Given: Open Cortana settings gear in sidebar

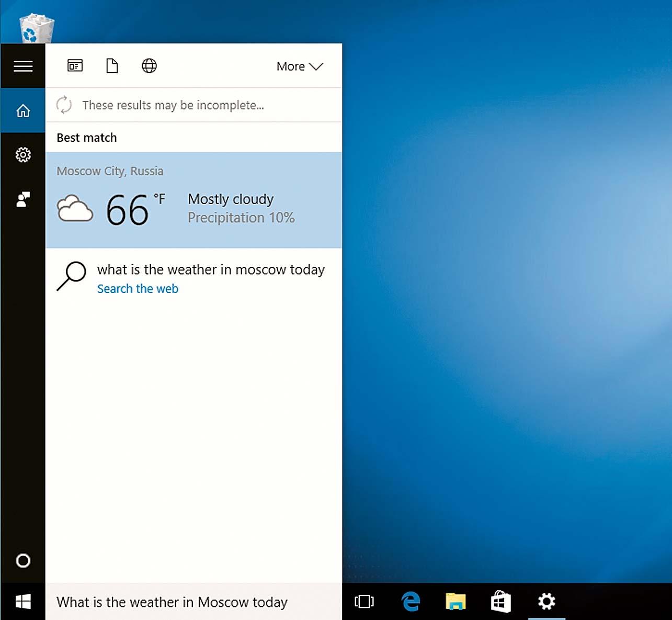Looking at the screenshot, I should (x=23, y=155).
